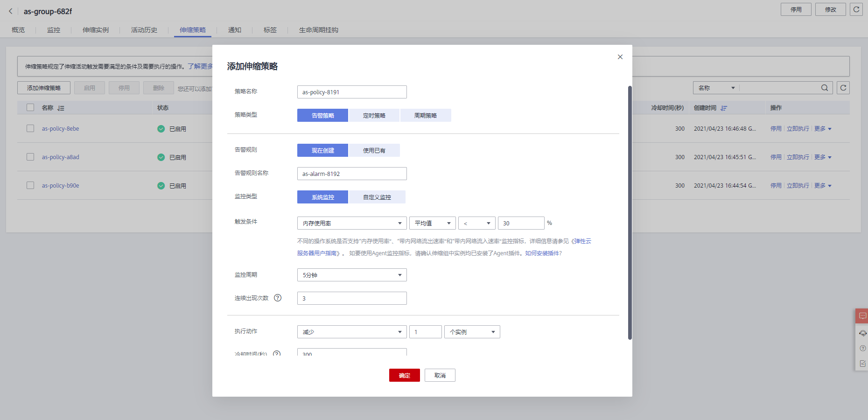Image resolution: width=868 pixels, height=420 pixels.
Task: Click the red 确定 confirm button
Action: click(405, 375)
